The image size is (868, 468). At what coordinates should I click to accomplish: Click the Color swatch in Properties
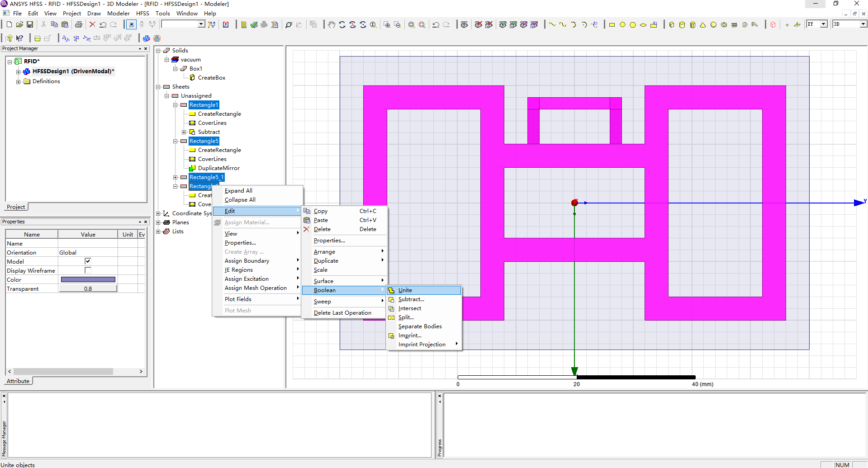tap(88, 279)
